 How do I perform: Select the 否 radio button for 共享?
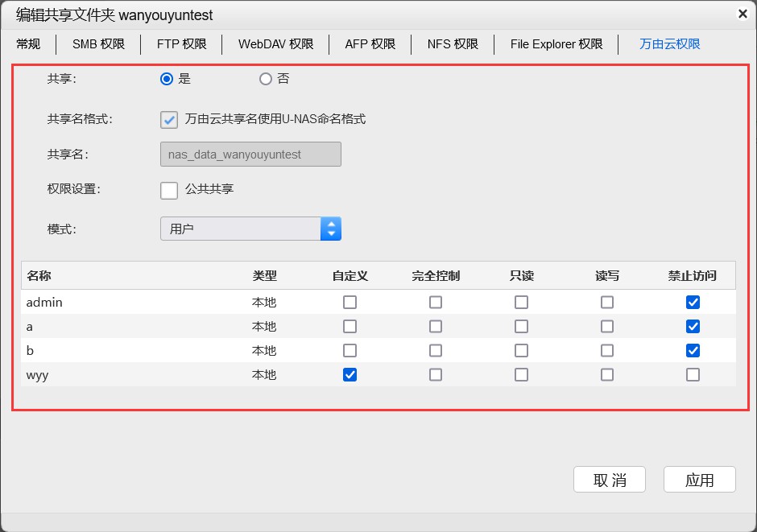[266, 79]
